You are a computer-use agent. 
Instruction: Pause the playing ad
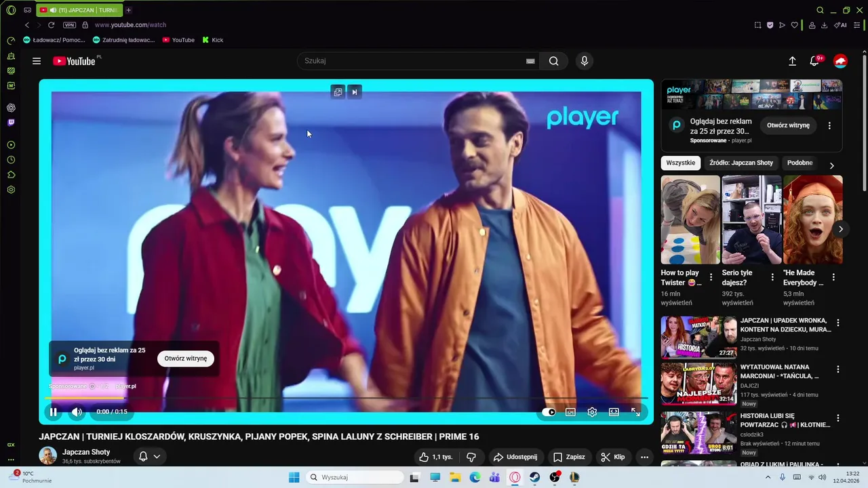point(54,411)
